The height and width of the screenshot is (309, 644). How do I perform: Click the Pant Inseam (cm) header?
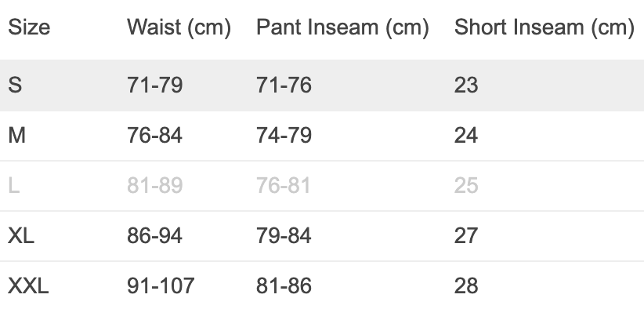coord(342,27)
